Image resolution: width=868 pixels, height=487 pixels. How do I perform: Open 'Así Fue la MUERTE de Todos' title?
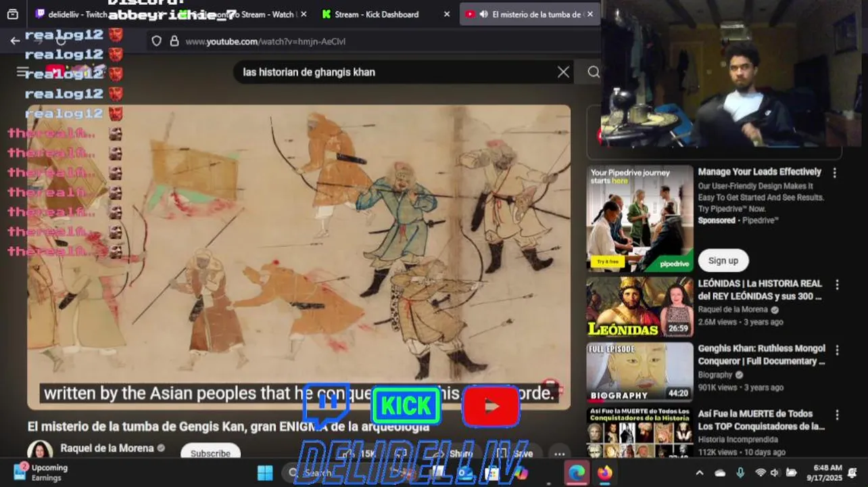tap(761, 419)
